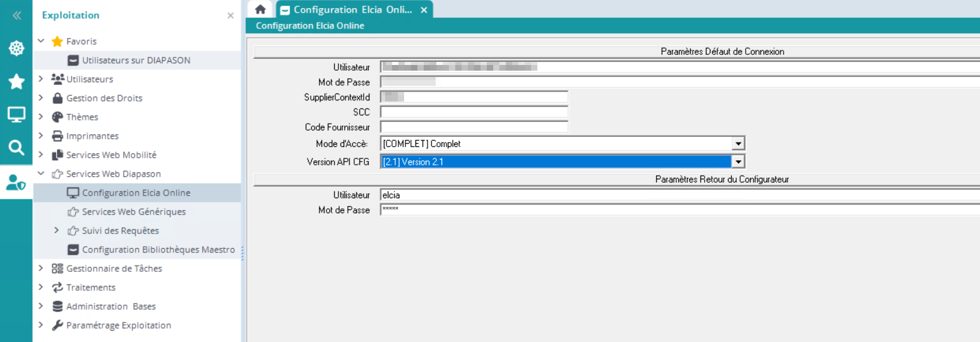Image resolution: width=980 pixels, height=342 pixels.
Task: Close the Configuration Elcia Online tab
Action: (424, 10)
